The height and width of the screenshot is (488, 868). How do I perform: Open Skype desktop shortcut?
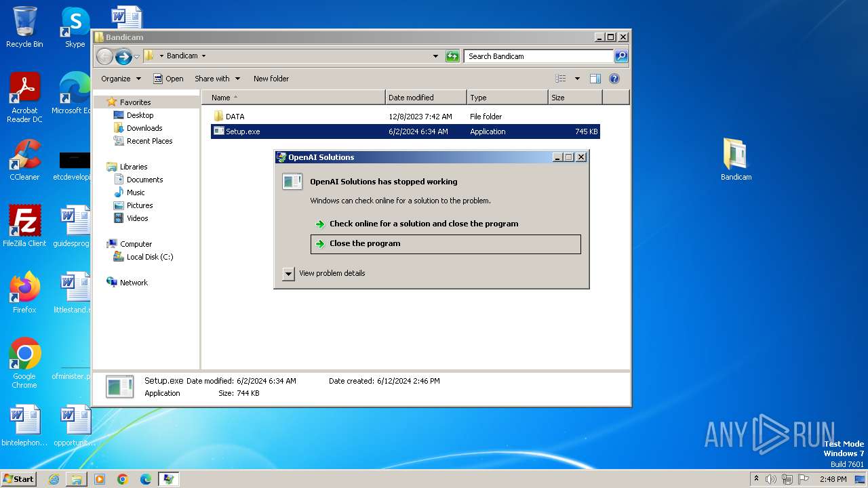pos(75,27)
